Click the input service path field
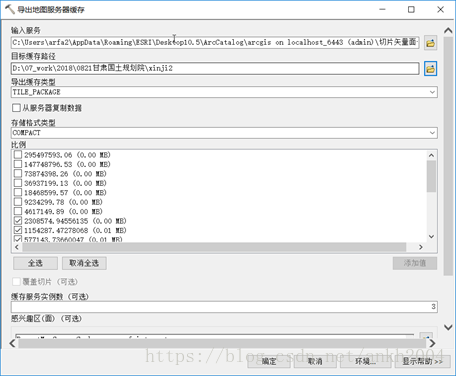This screenshot has width=456, height=376. click(x=215, y=43)
